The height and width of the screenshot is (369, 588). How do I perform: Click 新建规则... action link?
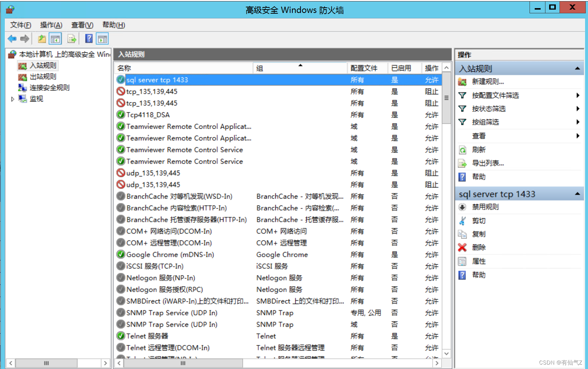[x=488, y=82]
